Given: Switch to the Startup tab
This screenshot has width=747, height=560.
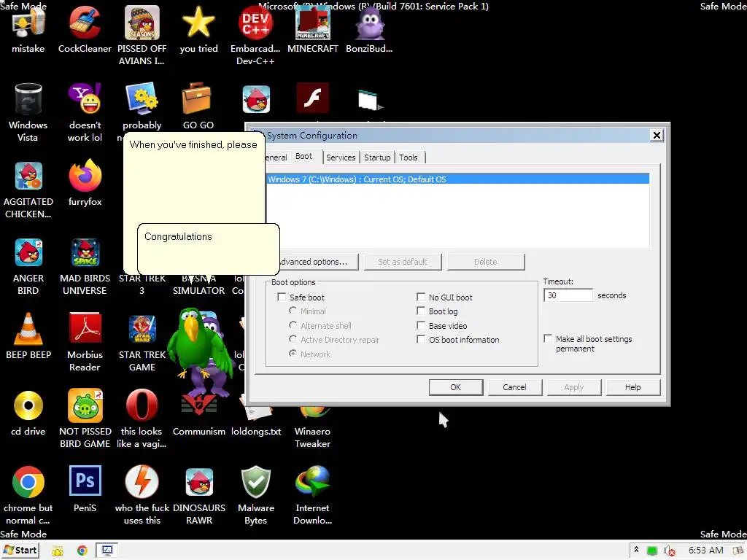Looking at the screenshot, I should click(377, 157).
